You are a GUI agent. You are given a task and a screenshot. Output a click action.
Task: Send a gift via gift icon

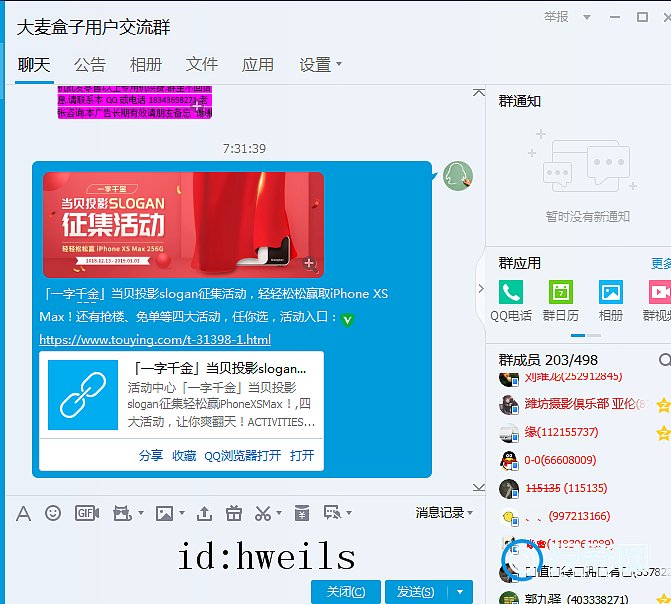point(234,513)
